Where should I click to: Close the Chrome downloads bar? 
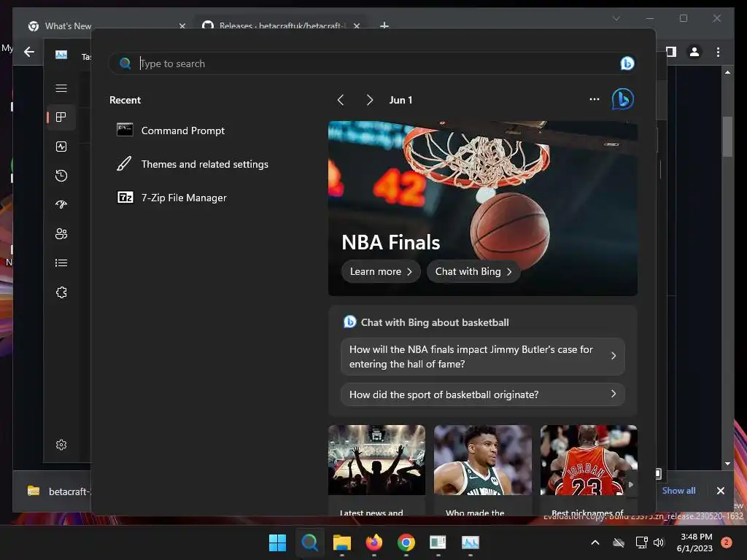(720, 491)
